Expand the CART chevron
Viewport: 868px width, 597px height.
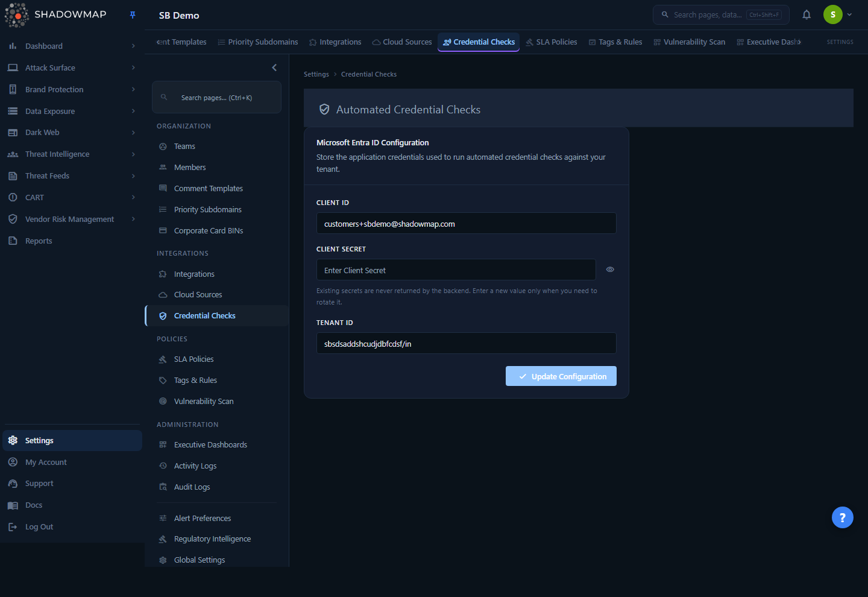click(x=133, y=197)
